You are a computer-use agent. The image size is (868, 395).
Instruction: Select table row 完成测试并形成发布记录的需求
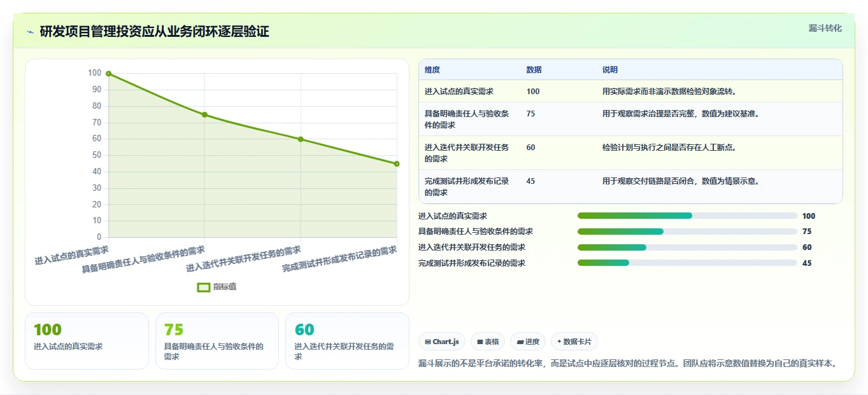pyautogui.click(x=630, y=187)
